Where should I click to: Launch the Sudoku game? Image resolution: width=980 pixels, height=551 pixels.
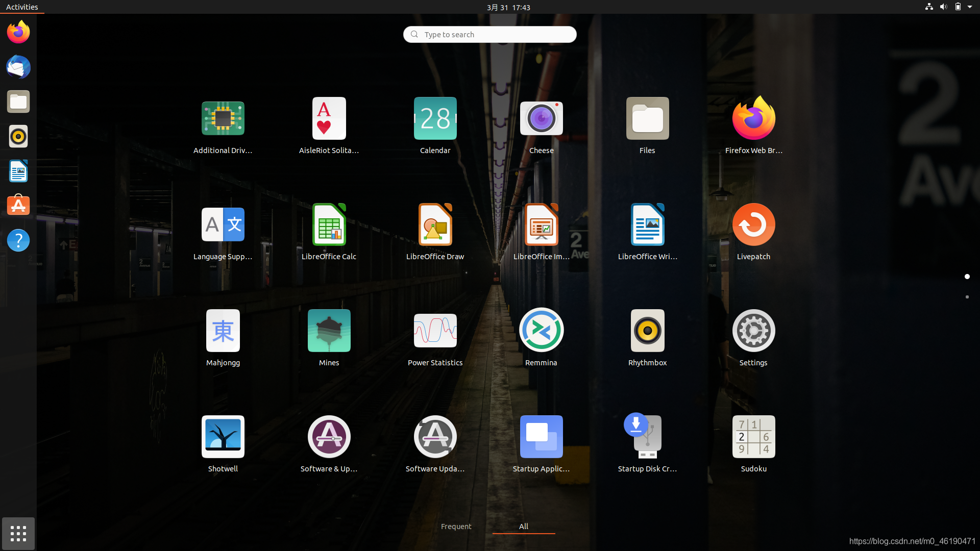coord(753,437)
